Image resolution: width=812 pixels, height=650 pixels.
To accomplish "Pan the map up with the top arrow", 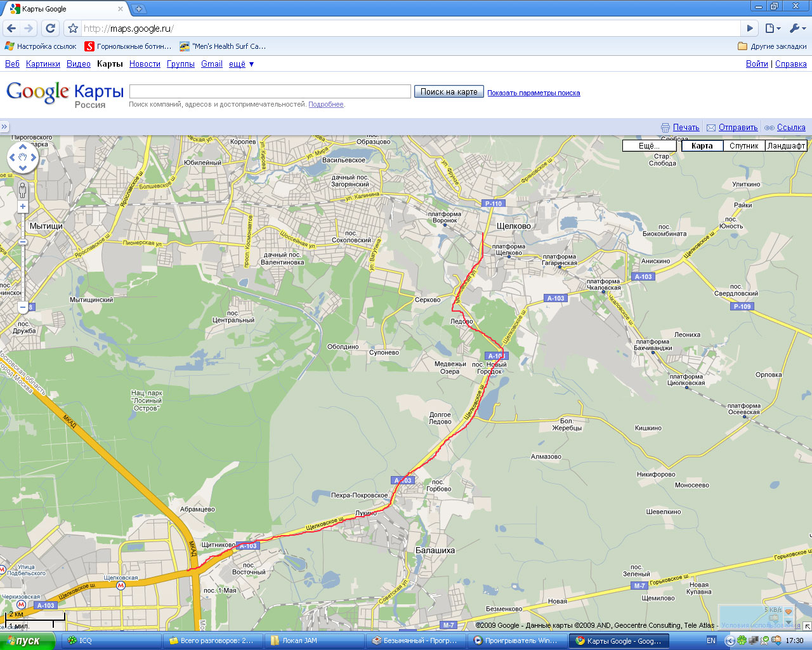I will [23, 147].
